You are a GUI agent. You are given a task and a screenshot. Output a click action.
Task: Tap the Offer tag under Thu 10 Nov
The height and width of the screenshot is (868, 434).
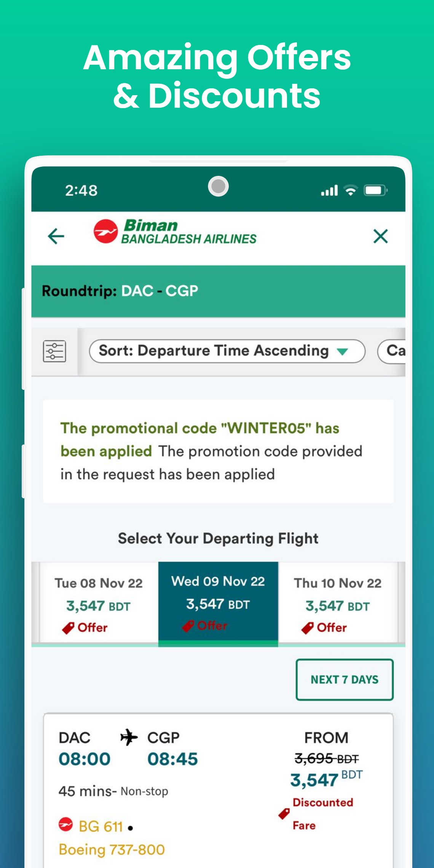pos(324,627)
